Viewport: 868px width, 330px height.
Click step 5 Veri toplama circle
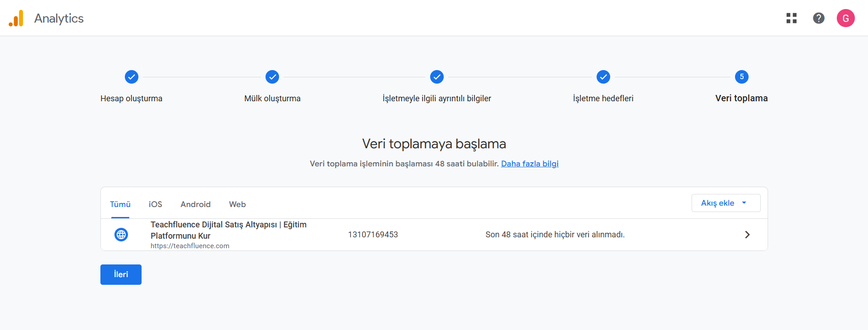tap(741, 77)
